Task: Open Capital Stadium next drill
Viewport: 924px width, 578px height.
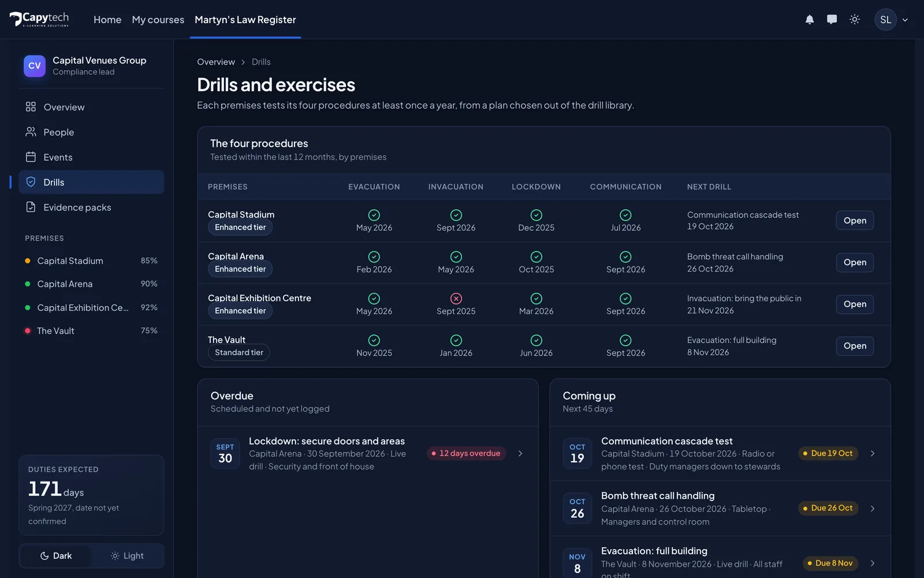Action: point(855,221)
